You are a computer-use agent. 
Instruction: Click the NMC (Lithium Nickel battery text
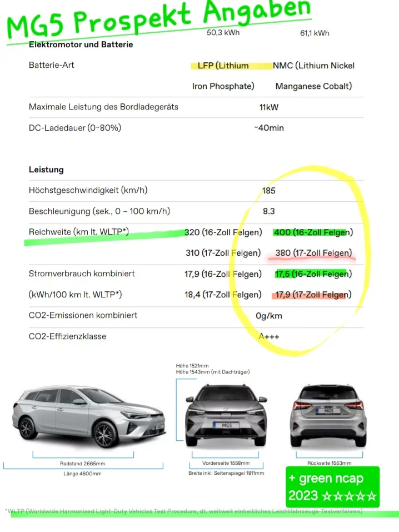coord(313,66)
